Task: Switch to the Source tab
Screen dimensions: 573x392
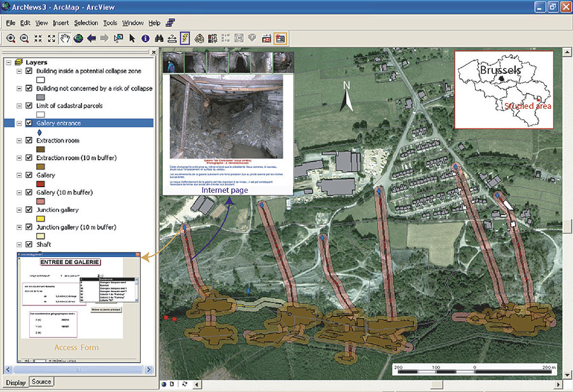Action: pyautogui.click(x=41, y=382)
